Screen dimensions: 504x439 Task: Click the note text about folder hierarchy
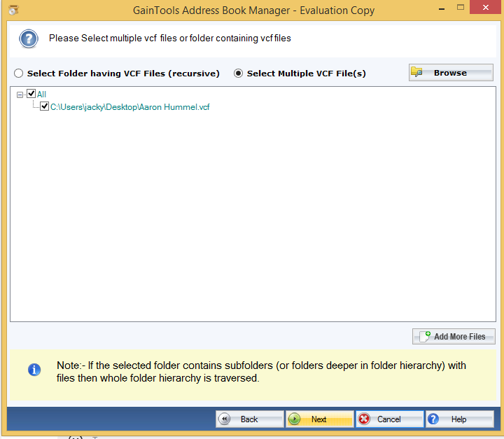[261, 372]
